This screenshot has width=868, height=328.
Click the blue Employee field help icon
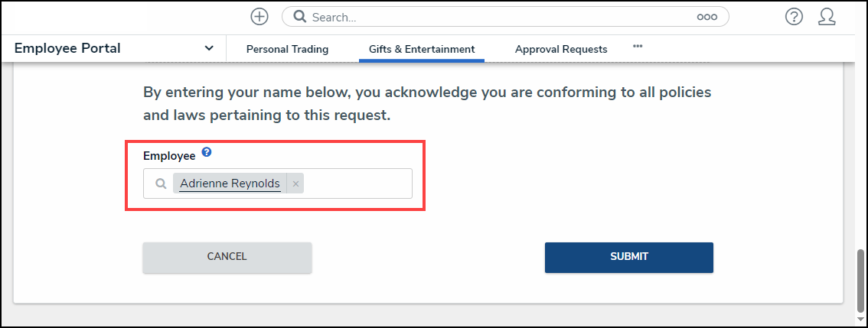coord(207,153)
